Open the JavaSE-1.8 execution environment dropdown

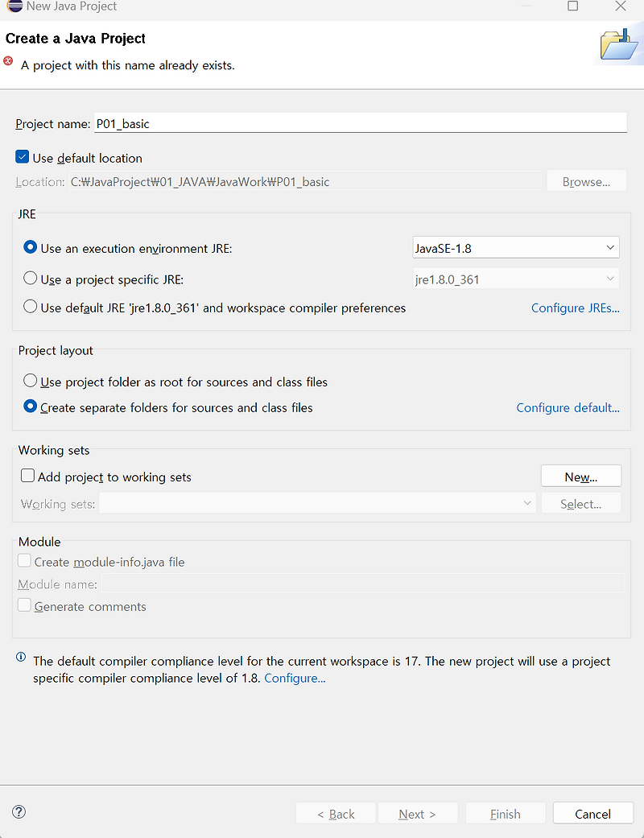click(x=515, y=248)
